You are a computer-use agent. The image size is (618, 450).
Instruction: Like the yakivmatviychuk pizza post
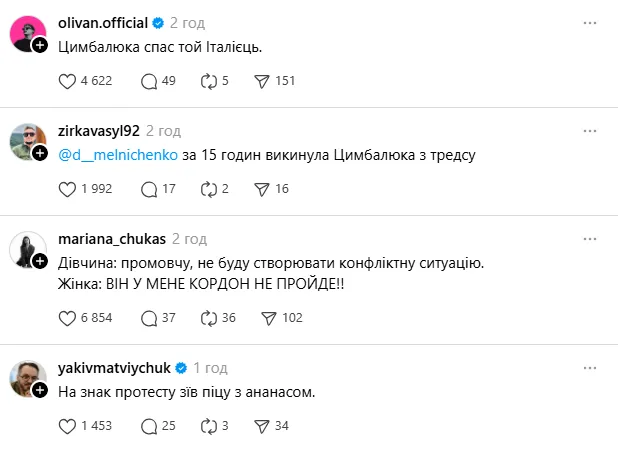point(69,426)
